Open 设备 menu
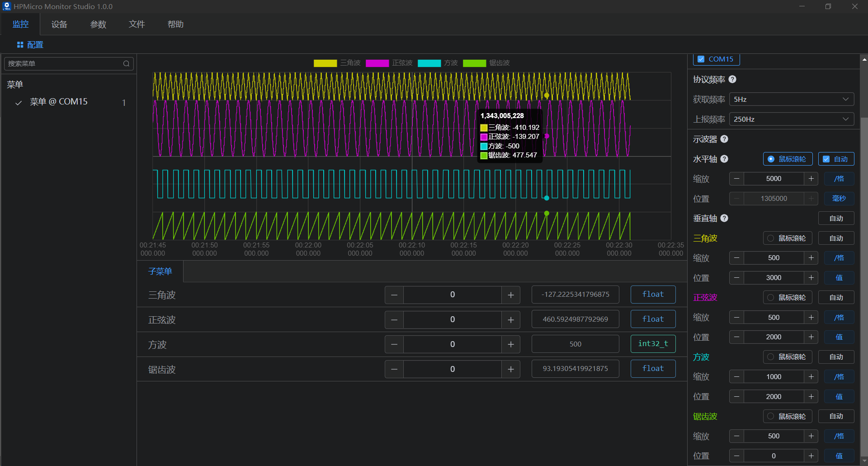Viewport: 868px width, 466px height. point(59,24)
